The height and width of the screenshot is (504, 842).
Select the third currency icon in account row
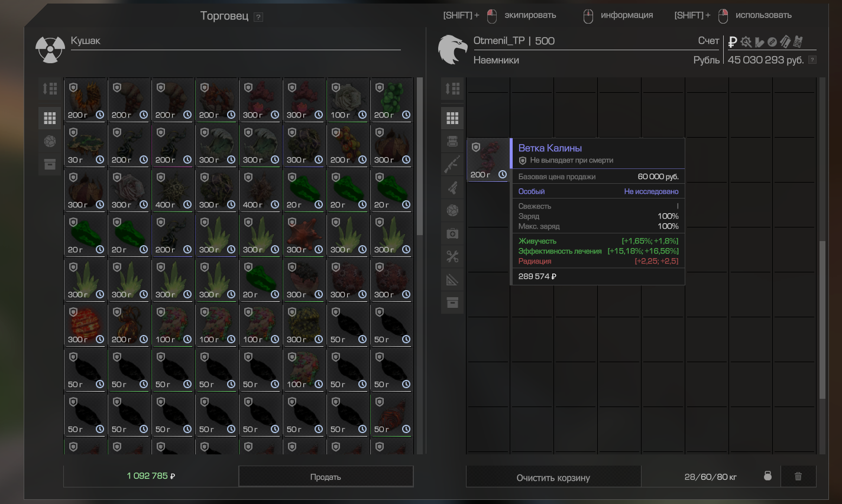(759, 42)
